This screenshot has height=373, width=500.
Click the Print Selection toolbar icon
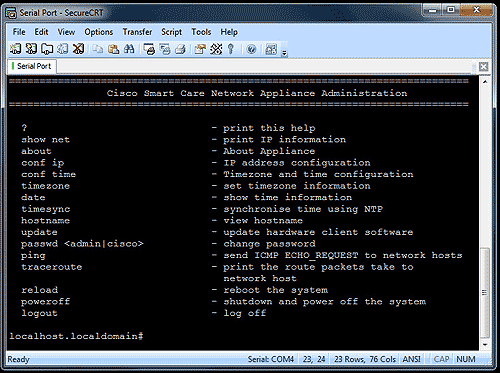(x=165, y=49)
